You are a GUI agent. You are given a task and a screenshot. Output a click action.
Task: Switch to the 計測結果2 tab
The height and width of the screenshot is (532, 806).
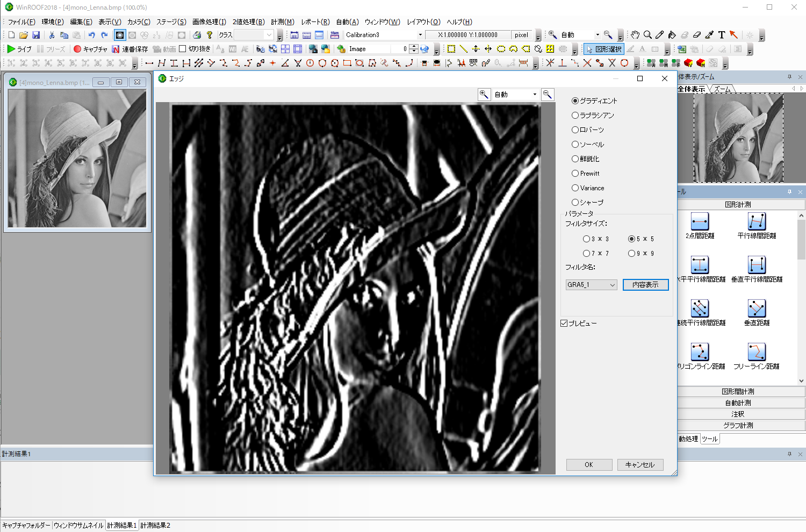pyautogui.click(x=155, y=526)
